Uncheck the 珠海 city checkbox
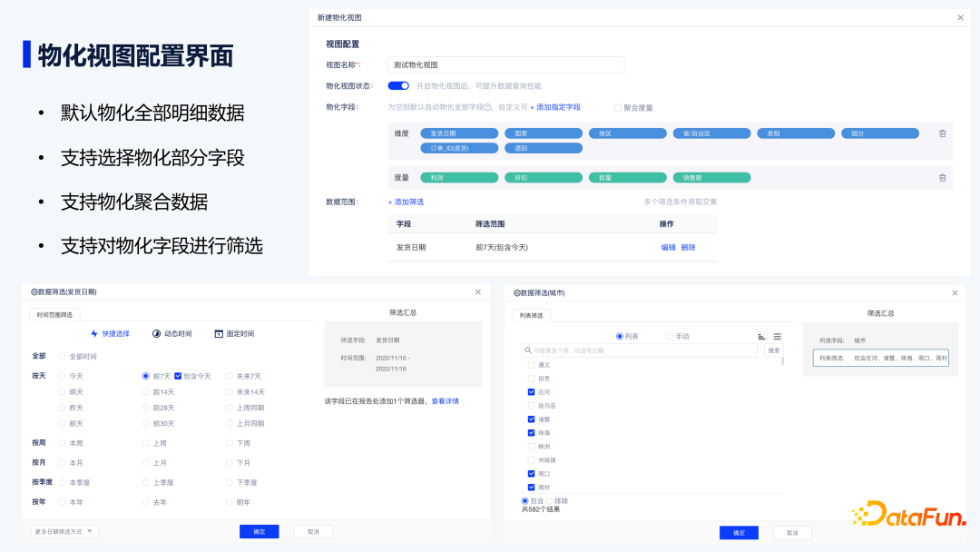980x552 pixels. 531,432
